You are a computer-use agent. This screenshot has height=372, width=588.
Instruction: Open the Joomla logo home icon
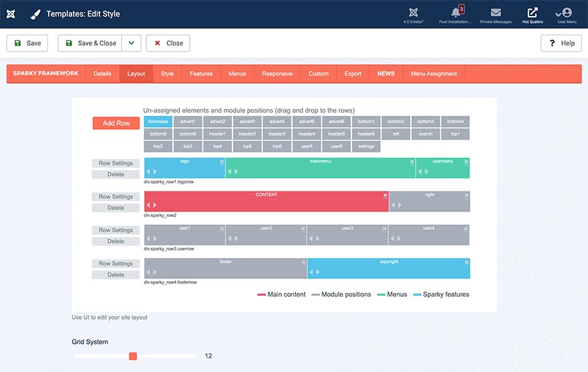(x=11, y=14)
